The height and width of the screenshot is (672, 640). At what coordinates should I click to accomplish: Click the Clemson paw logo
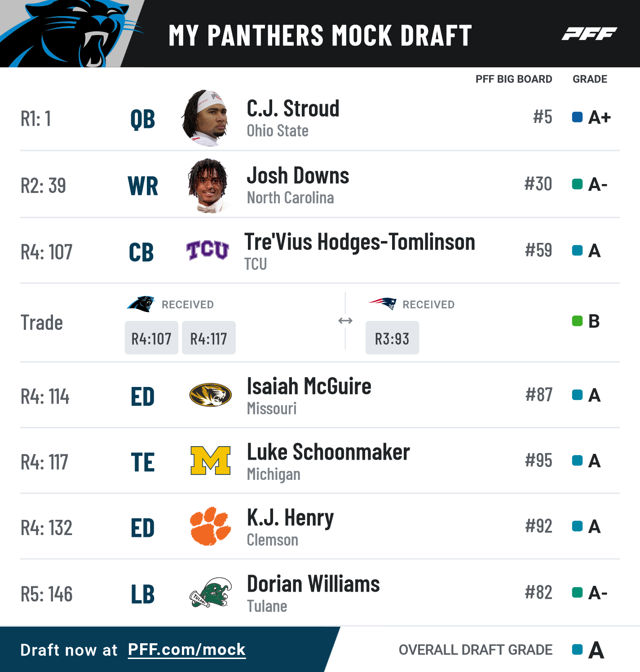coord(210,526)
